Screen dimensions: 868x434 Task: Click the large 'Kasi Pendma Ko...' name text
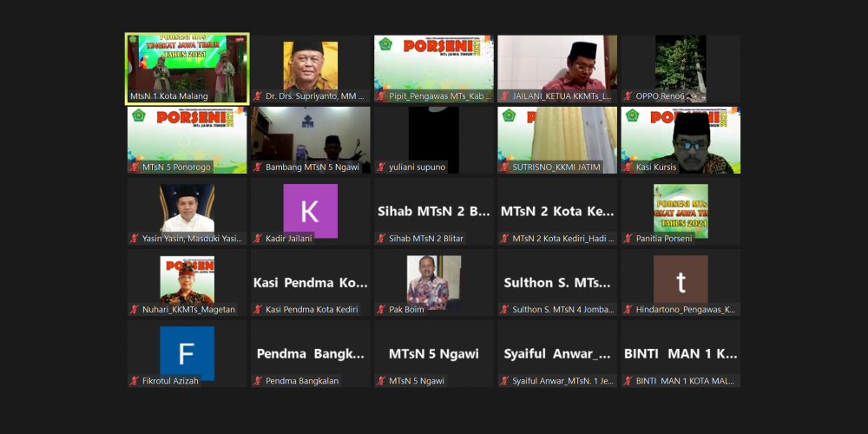tap(311, 282)
